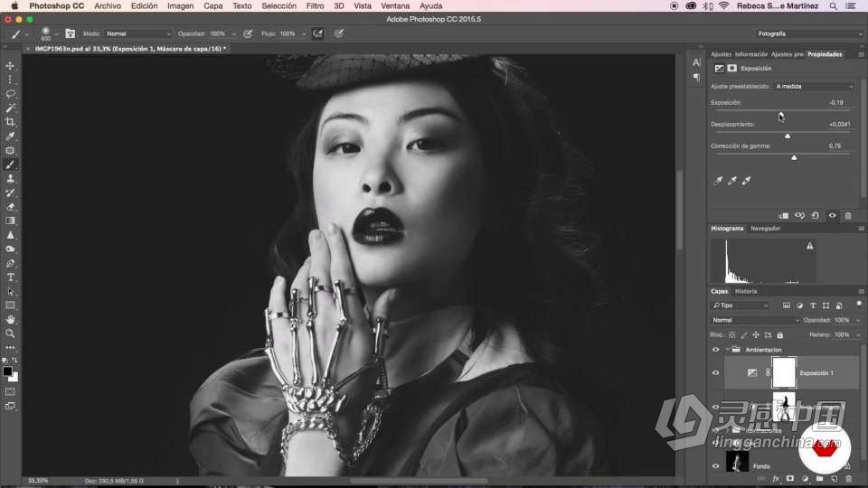Image resolution: width=868 pixels, height=488 pixels.
Task: Switch to the Historia tab
Action: (x=746, y=292)
